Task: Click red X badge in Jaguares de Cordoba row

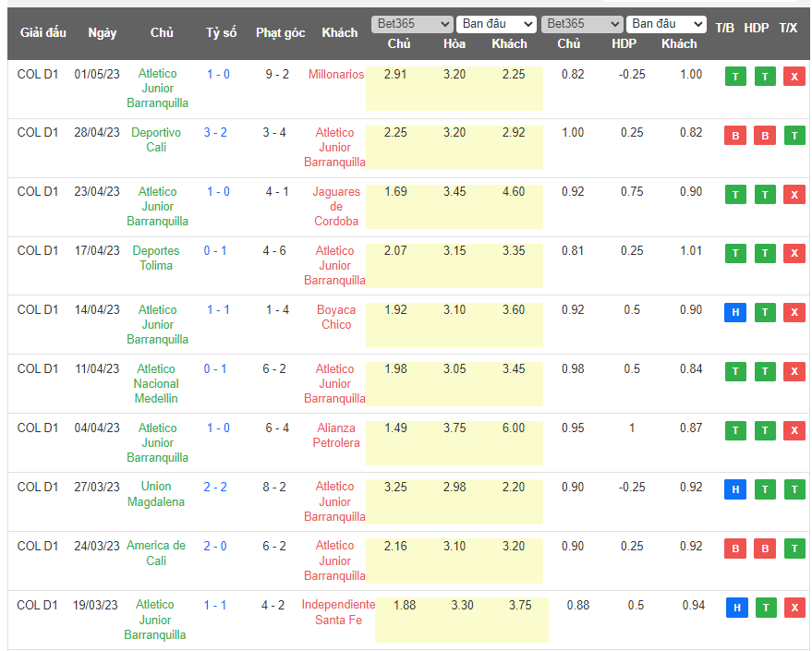Action: tap(794, 194)
